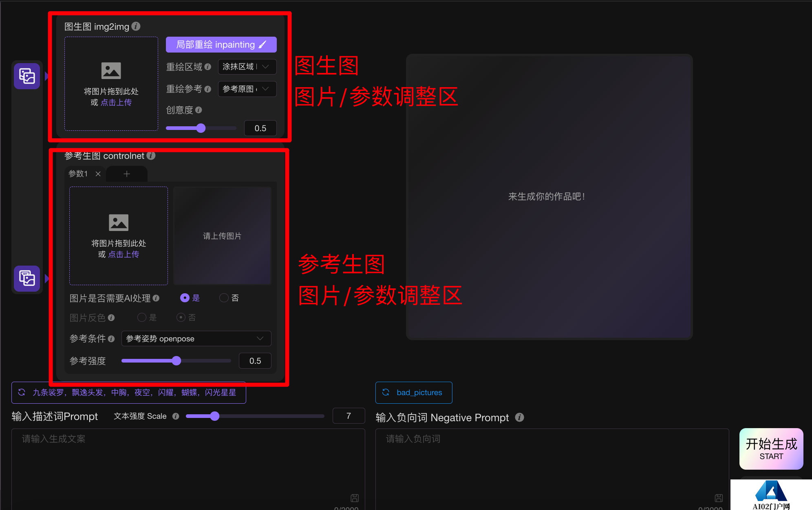Click the 文本强度 Scale slider handle
The image size is (812, 510).
[x=214, y=416]
